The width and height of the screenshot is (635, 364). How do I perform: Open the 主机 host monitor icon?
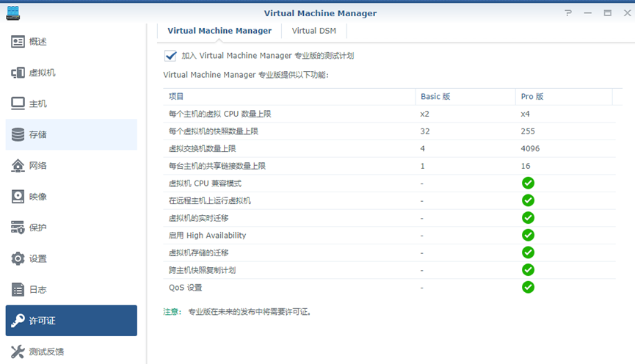tap(18, 103)
